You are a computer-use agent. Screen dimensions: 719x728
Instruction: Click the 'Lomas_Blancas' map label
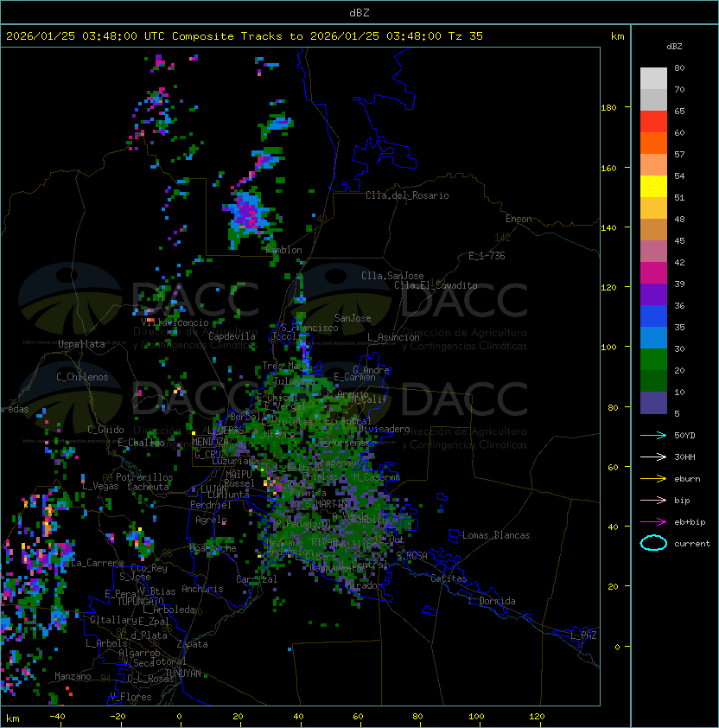point(496,535)
